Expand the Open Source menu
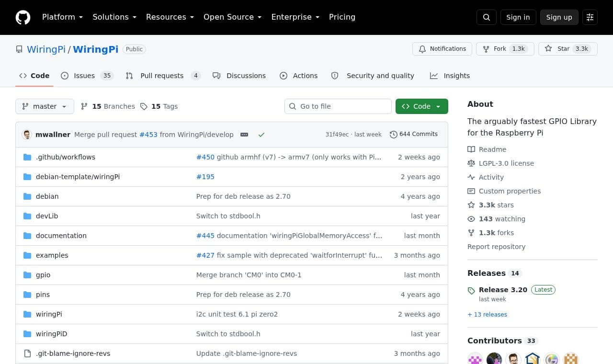Viewport: 613px width, 364px height. coord(233,17)
